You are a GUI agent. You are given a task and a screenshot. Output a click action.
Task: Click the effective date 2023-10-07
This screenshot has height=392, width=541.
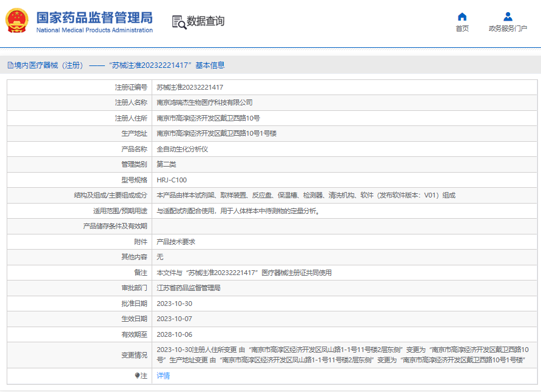[174, 319]
